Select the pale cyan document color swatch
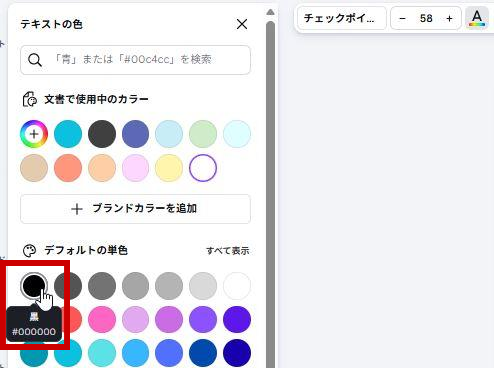This screenshot has height=368, width=494. tap(237, 134)
